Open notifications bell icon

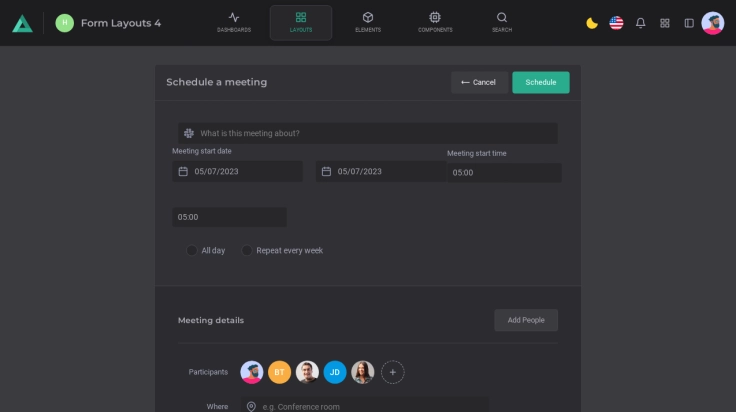point(641,23)
